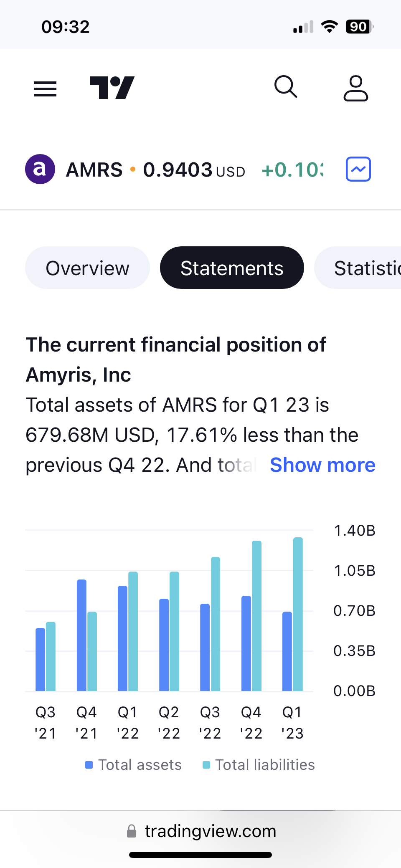Select the Q4 '21 total assets bar
Screen dimensions: 401x868
point(81,635)
